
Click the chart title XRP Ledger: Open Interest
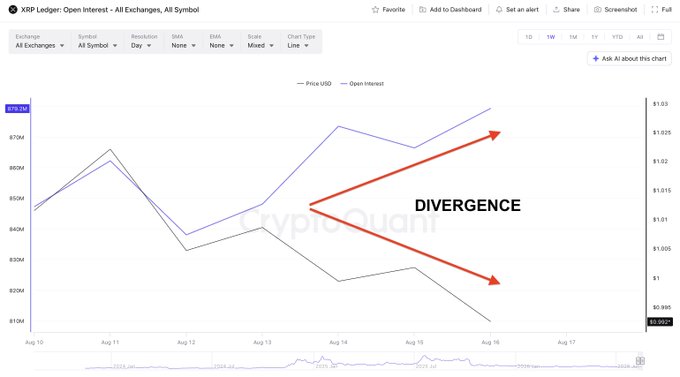pyautogui.click(x=110, y=10)
